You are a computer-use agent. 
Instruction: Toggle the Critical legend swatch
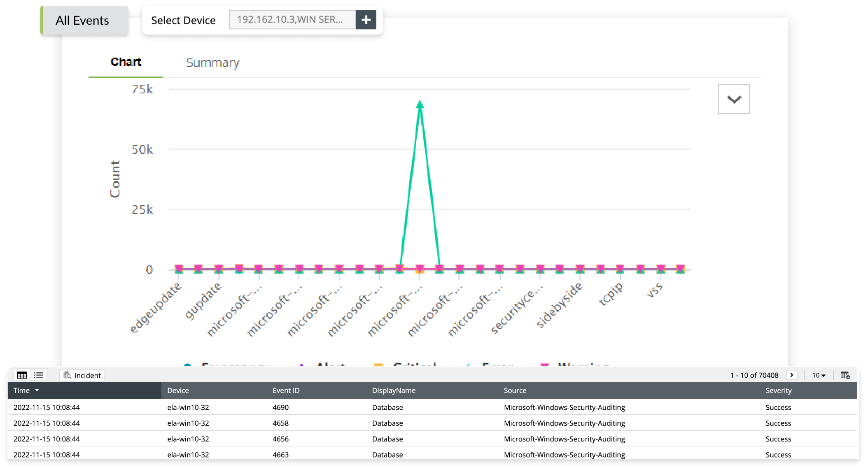(379, 365)
